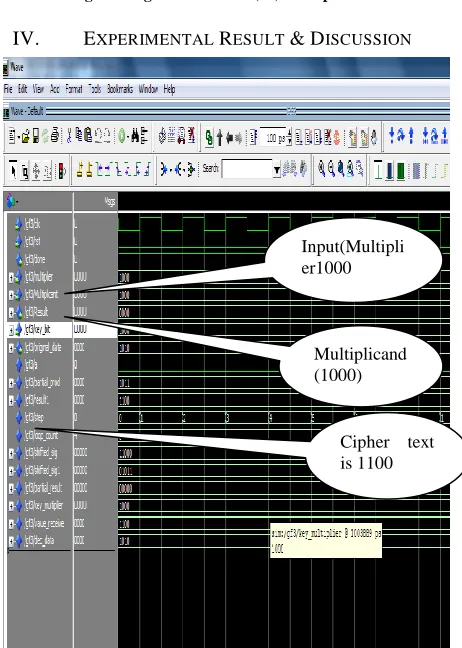This screenshot has width=462, height=648.
Task: Expand the /gf3/dec_data signal bus
Action: pos(12,541)
